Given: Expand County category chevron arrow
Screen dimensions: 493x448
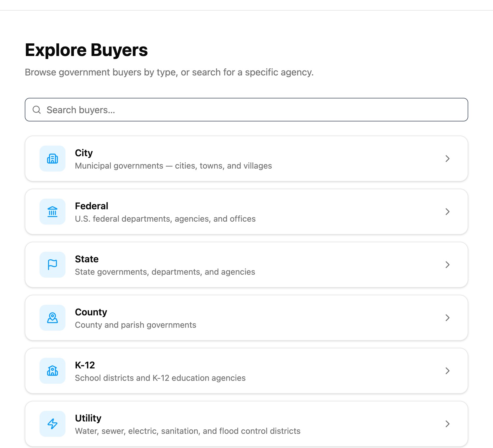Looking at the screenshot, I should [x=447, y=318].
